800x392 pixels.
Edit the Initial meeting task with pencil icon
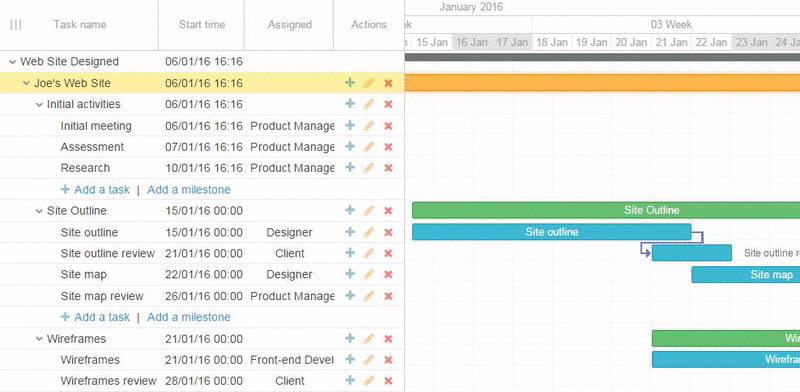pos(369,126)
